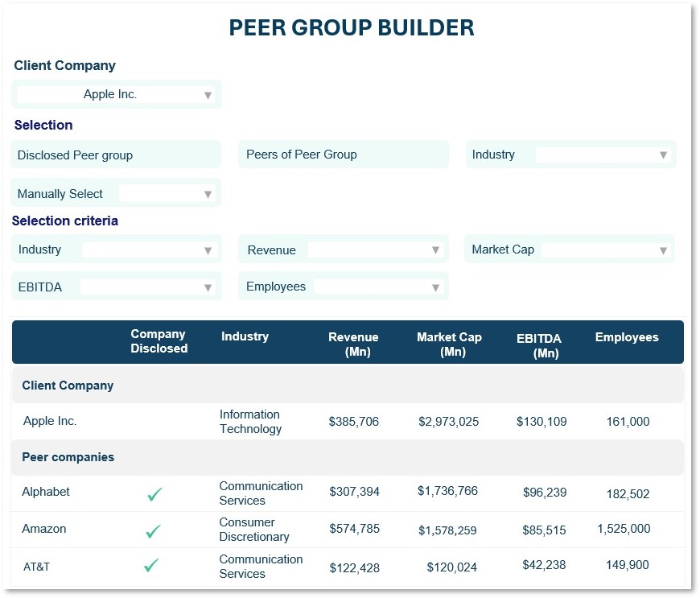Toggle Alphabet's Company Disclosed checkmark
This screenshot has width=700, height=598.
click(154, 494)
